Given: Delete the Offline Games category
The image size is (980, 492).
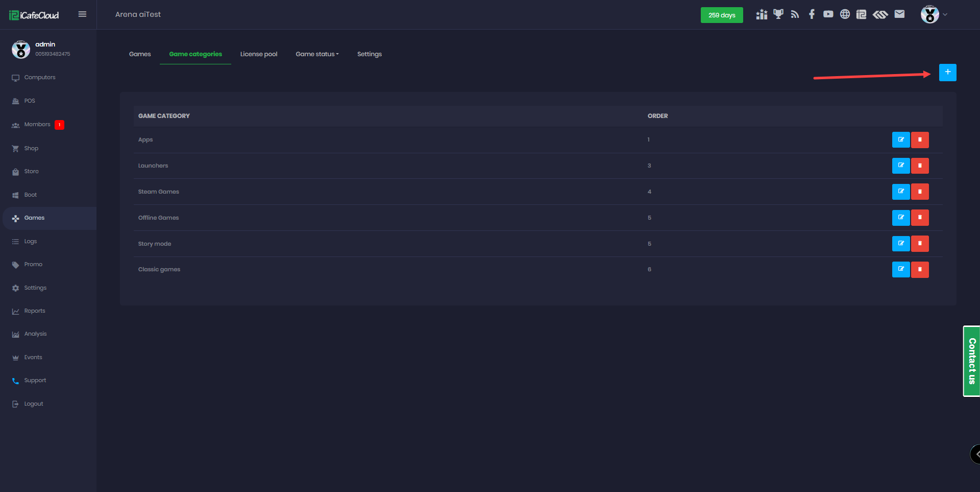Looking at the screenshot, I should [920, 218].
